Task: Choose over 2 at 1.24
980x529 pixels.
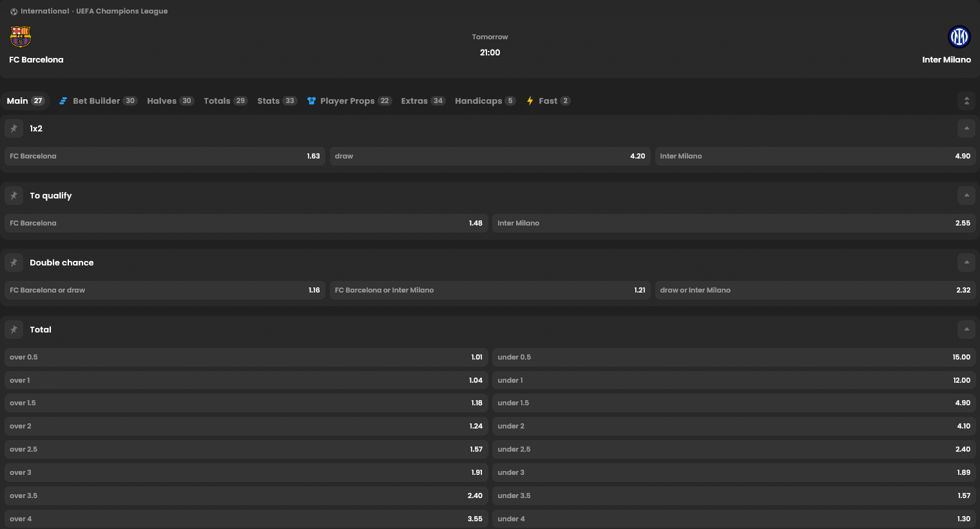Action: click(246, 426)
